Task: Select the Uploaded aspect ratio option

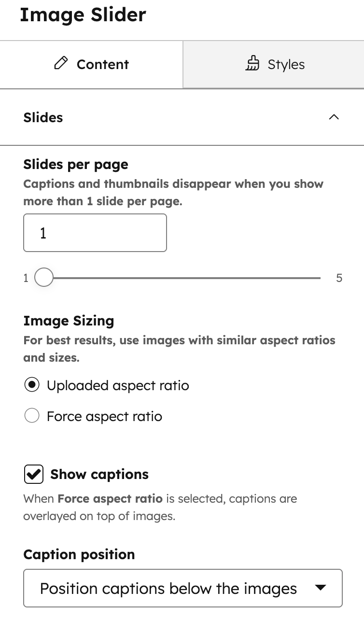Action: [32, 385]
